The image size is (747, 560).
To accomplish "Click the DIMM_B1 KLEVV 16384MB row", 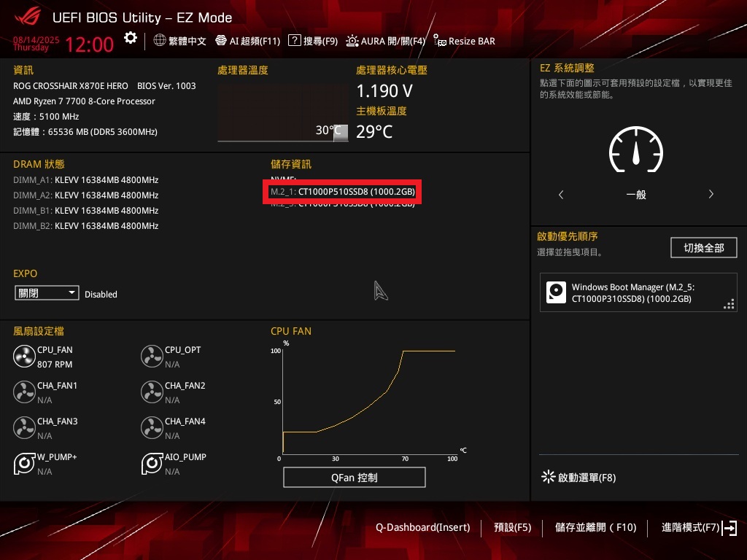I will (86, 211).
